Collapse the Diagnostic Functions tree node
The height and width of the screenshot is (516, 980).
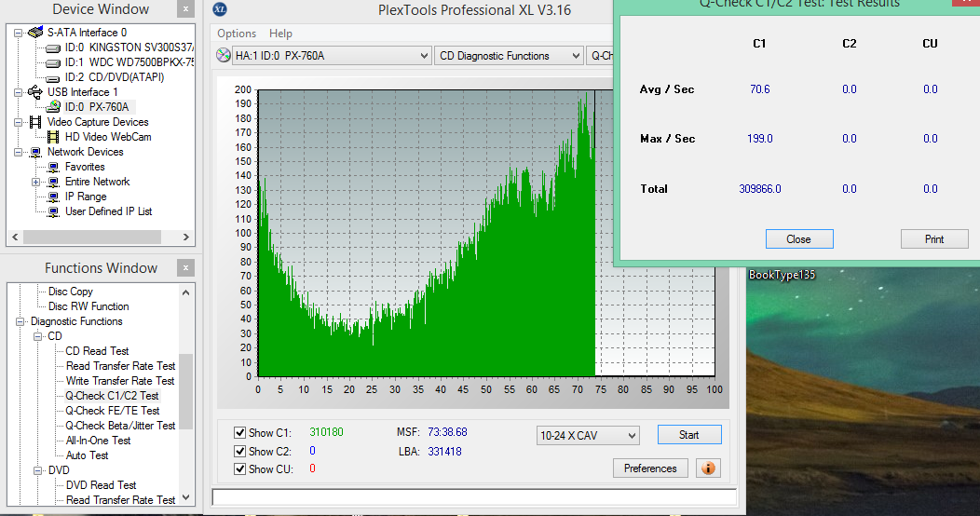(x=20, y=321)
